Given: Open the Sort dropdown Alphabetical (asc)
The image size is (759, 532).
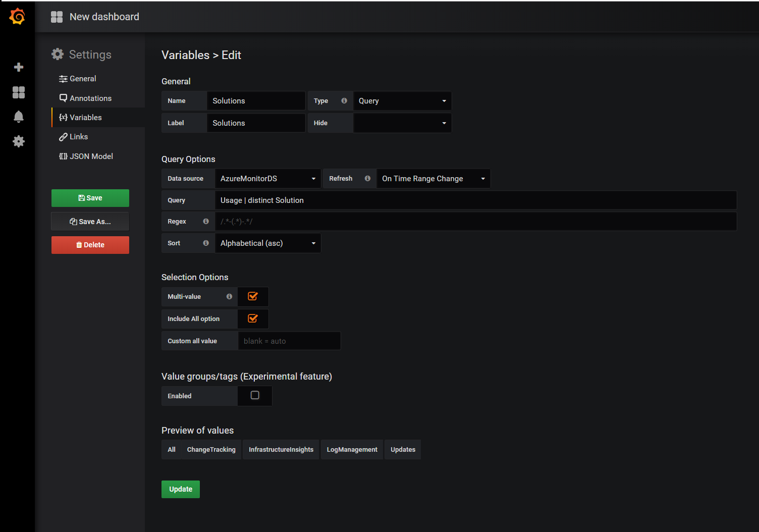Looking at the screenshot, I should (268, 243).
